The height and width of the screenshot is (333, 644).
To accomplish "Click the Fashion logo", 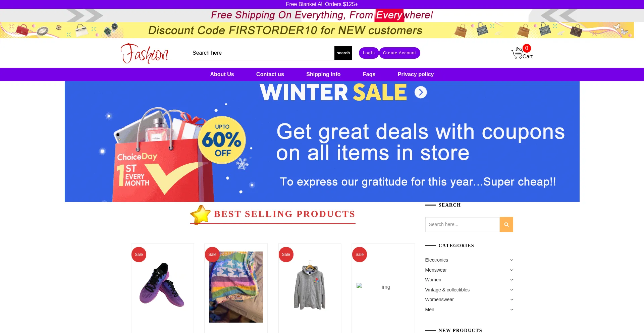I will [145, 53].
